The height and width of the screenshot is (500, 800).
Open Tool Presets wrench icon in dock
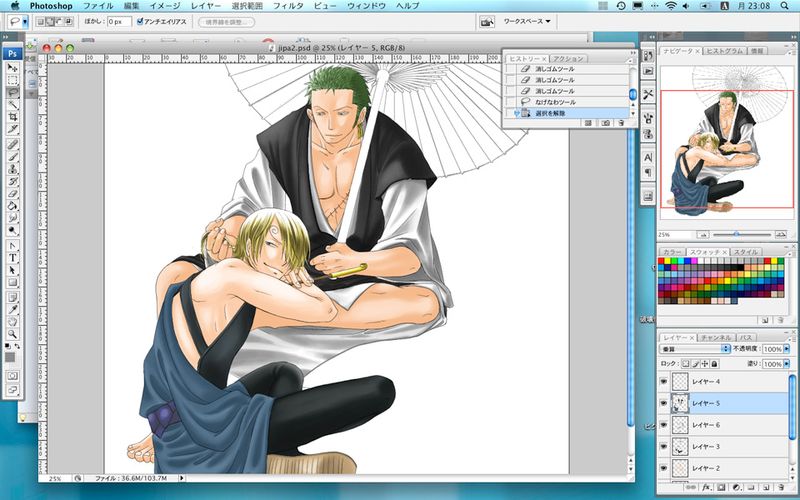point(648,95)
